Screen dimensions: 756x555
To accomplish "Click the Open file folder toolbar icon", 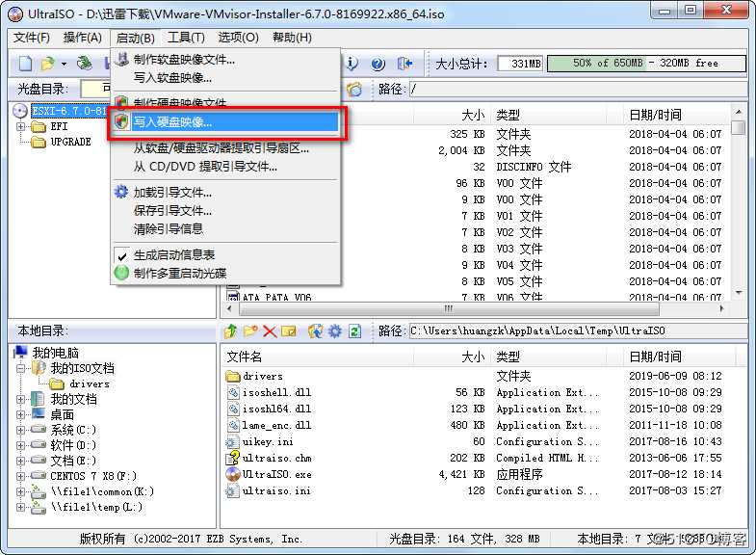I will (48, 64).
